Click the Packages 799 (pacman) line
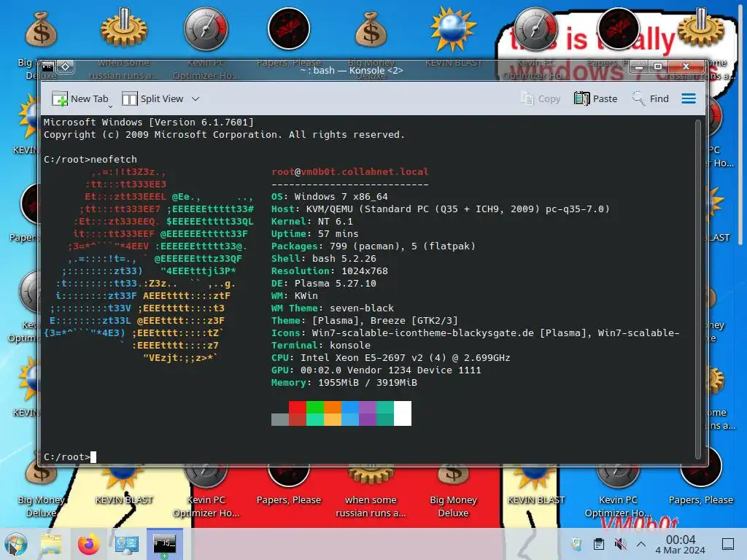747x560 pixels. (373, 246)
